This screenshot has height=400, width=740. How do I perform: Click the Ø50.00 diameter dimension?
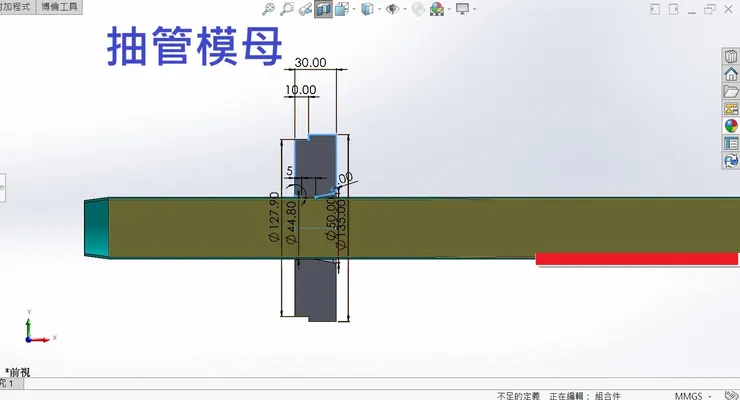332,219
